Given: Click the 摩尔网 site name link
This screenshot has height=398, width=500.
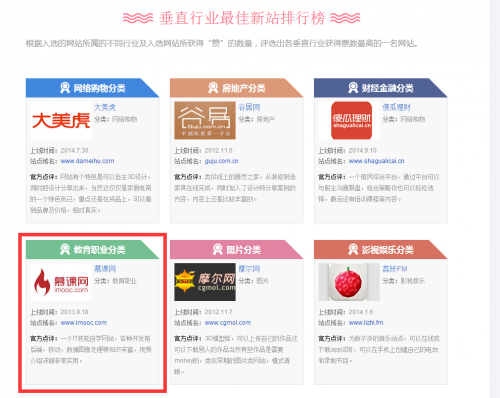Looking at the screenshot, I should point(249,269).
